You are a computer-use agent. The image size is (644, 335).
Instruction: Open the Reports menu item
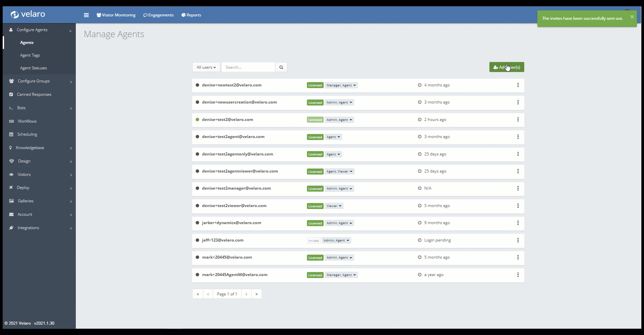[x=191, y=15]
